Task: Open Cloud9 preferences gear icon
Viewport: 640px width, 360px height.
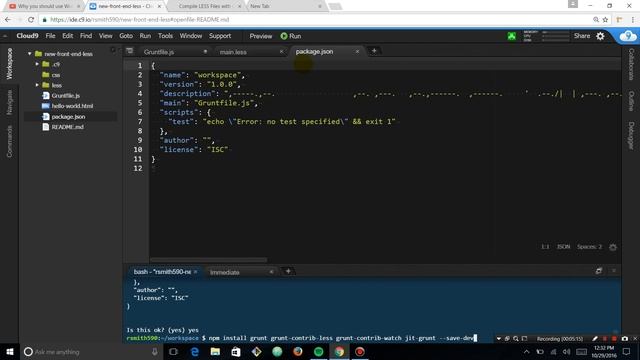Action: point(600,36)
